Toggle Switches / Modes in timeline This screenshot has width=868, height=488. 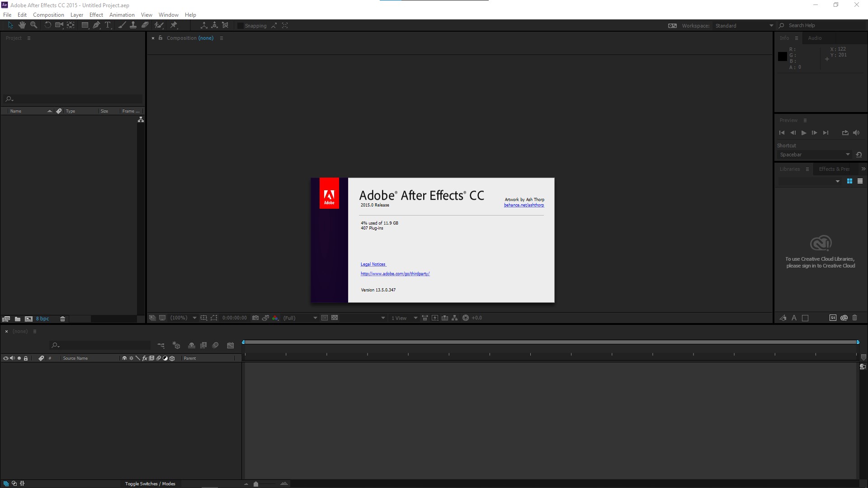(x=150, y=483)
